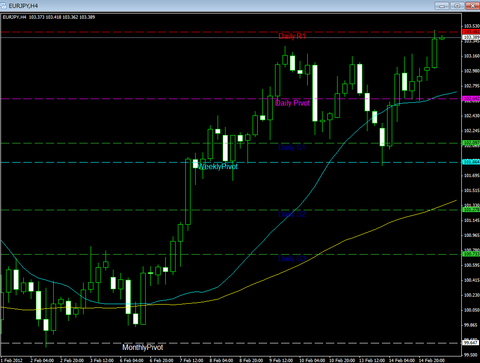The height and width of the screenshot is (363, 480).
Task: Click price scale value 100.050
Action: tap(472, 310)
